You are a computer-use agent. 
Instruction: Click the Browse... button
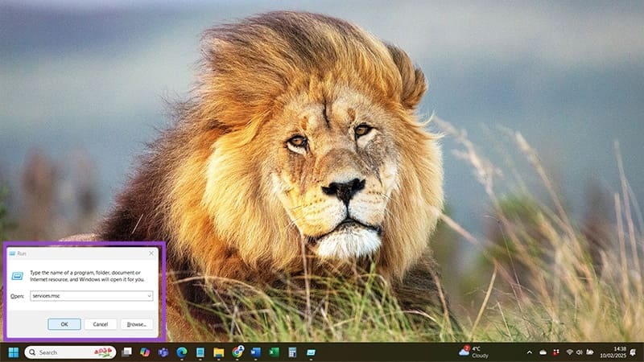[x=136, y=324]
